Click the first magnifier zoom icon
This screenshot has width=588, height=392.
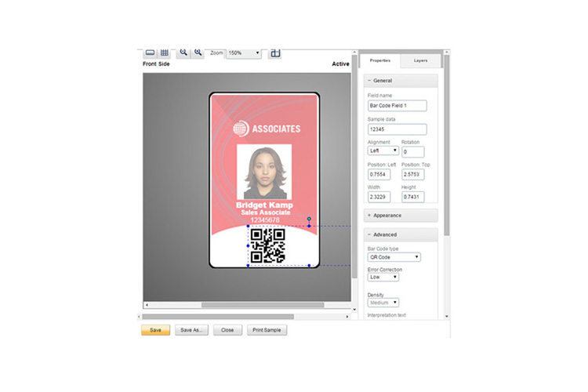pyautogui.click(x=183, y=53)
